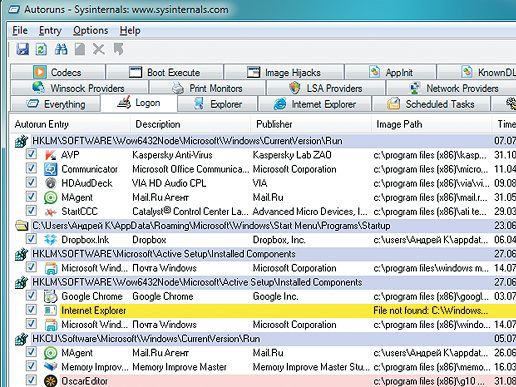Click the Dropbox.lnk icon
The width and height of the screenshot is (516, 387).
[50, 240]
